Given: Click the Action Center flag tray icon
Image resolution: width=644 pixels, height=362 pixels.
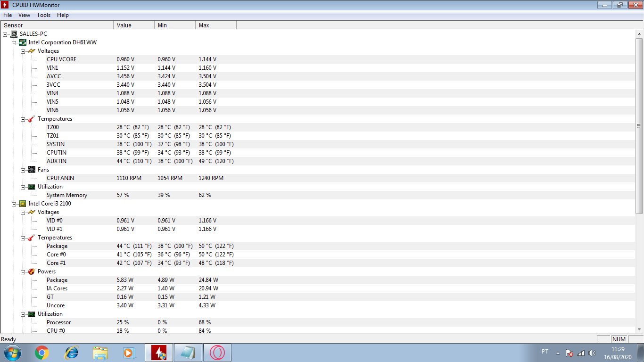Looking at the screenshot, I should pos(570,353).
